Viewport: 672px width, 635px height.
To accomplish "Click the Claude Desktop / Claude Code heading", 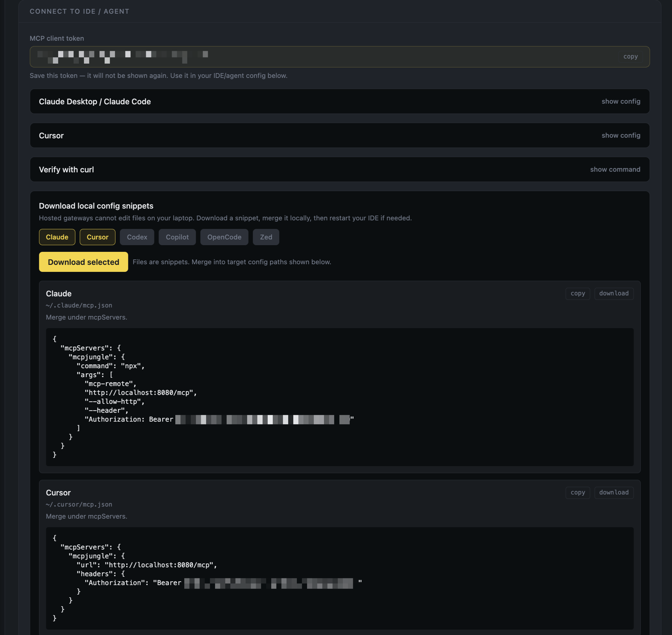I will tap(95, 101).
